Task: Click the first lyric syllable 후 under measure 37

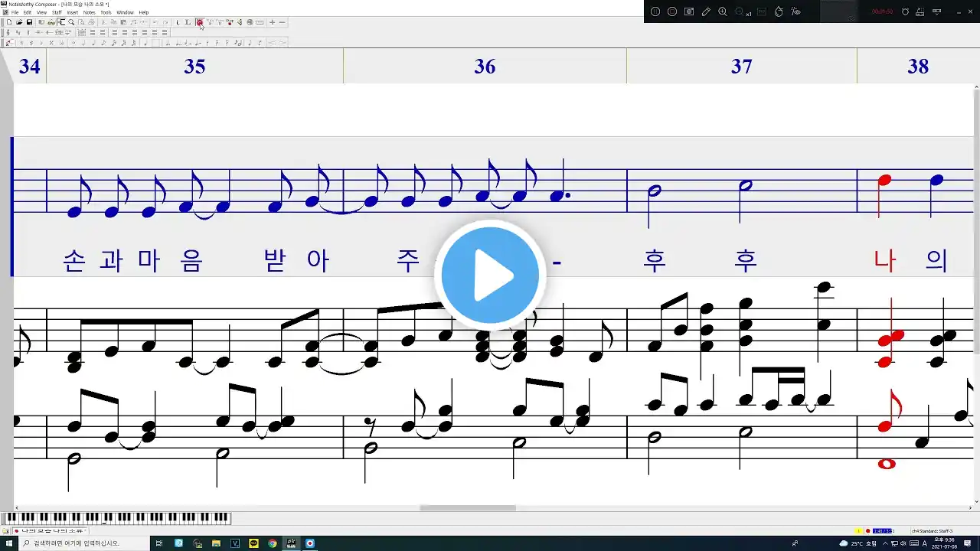Action: pyautogui.click(x=655, y=261)
